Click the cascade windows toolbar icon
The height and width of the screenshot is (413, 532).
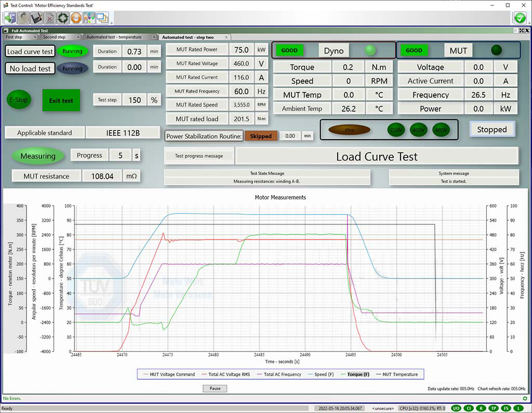pos(101,17)
